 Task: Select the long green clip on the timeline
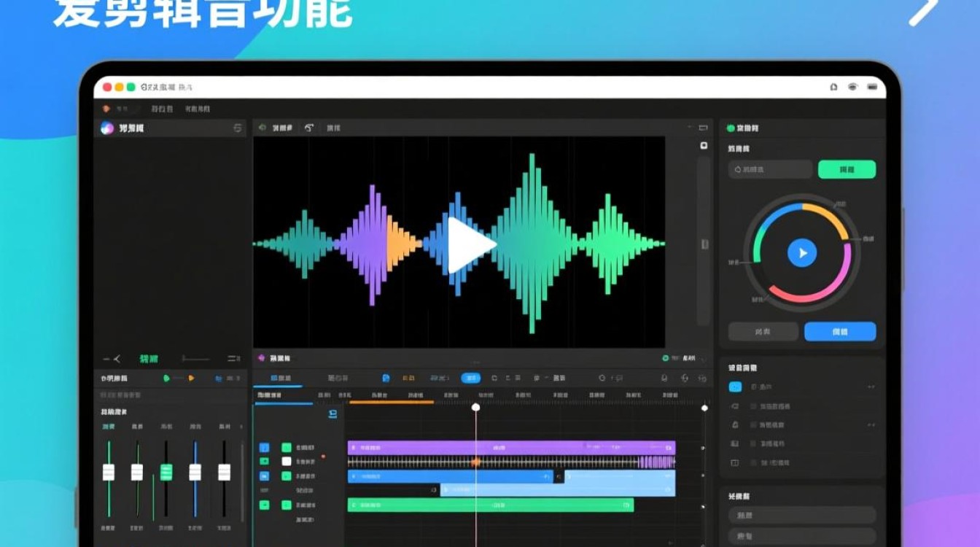coord(491,505)
